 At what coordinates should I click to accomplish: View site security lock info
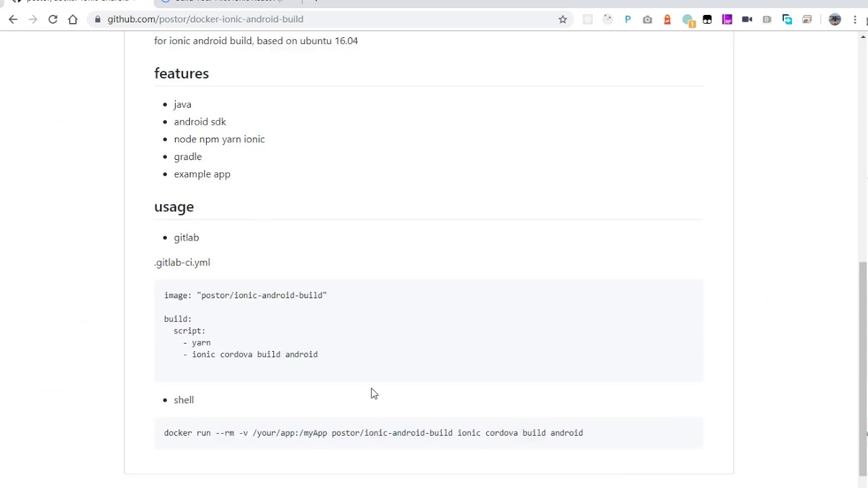98,20
